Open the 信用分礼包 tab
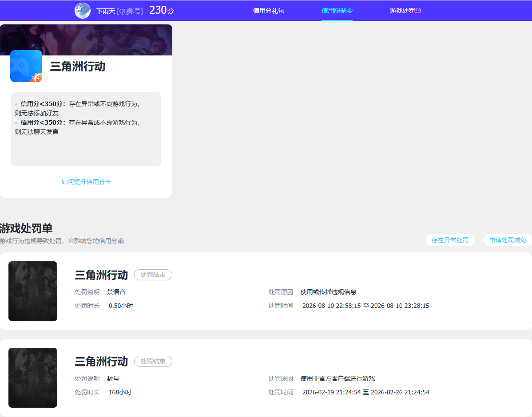Viewport: 532px width, 417px height. coord(268,11)
